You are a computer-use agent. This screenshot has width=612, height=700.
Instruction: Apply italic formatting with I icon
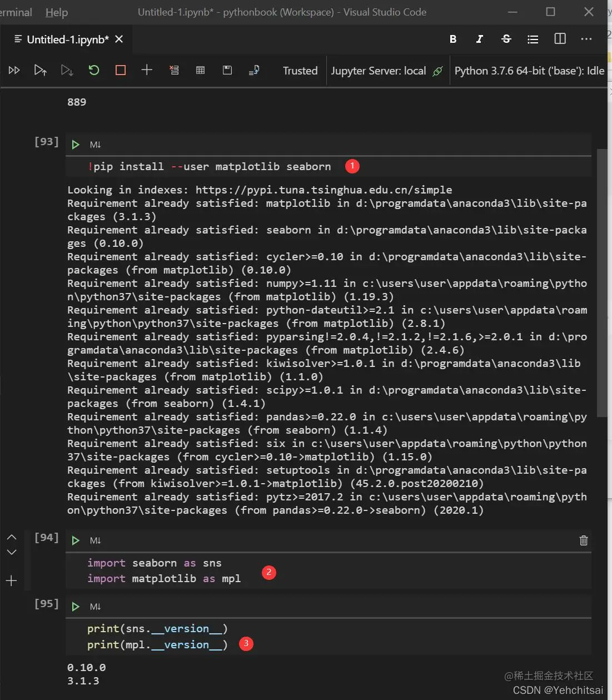[x=479, y=39]
